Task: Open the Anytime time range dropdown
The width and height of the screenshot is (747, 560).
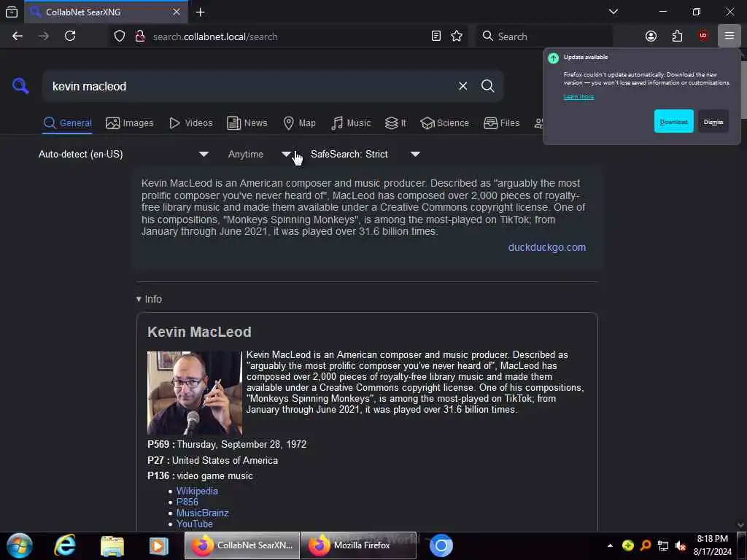Action: (259, 155)
